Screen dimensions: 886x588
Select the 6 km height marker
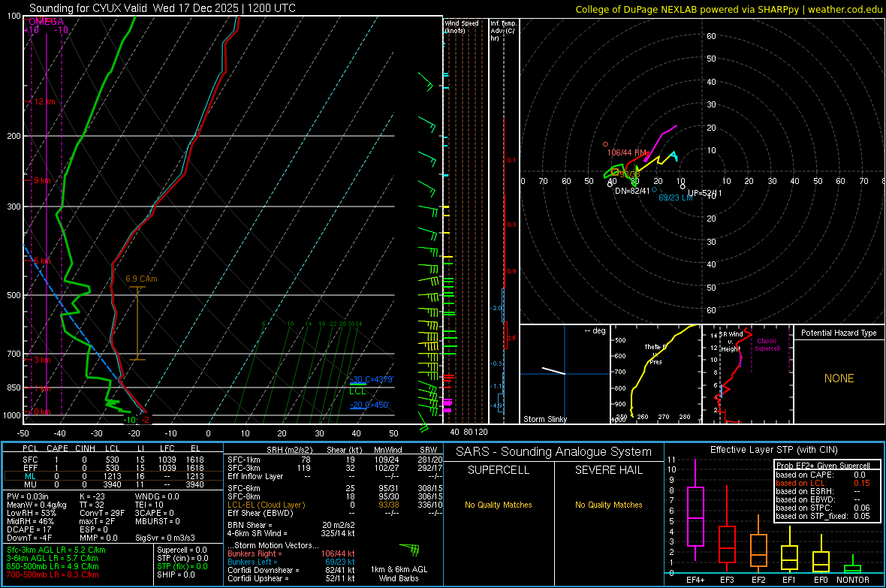pos(41,261)
